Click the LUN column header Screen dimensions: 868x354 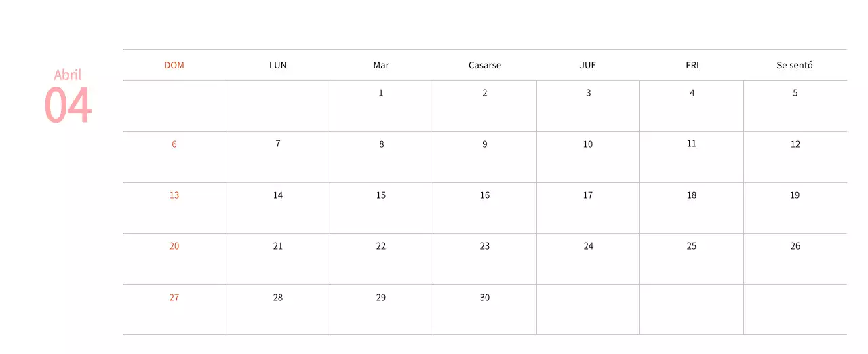(x=278, y=65)
